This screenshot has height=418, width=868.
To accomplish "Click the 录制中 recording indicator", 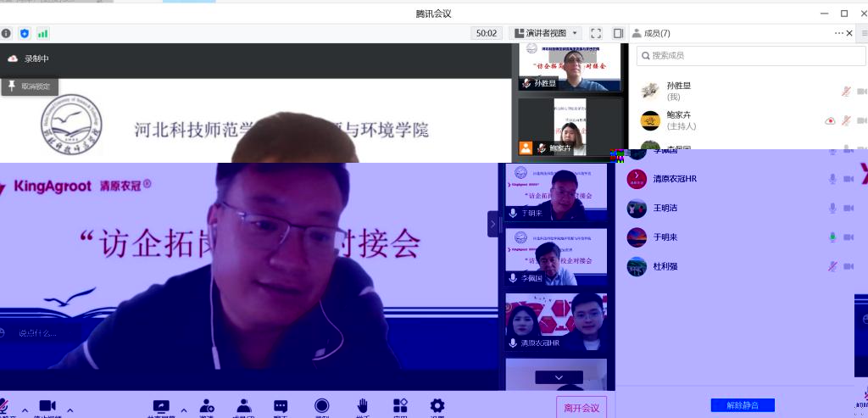I will tap(28, 59).
